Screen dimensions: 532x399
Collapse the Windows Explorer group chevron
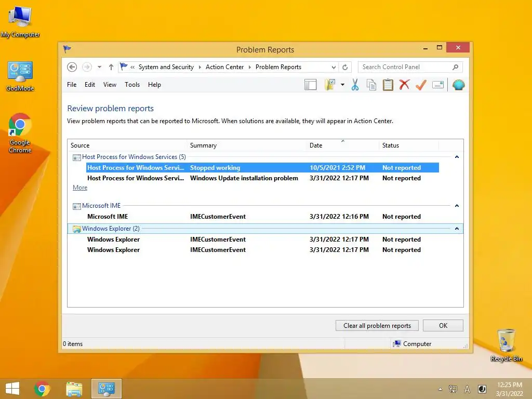[x=457, y=229]
